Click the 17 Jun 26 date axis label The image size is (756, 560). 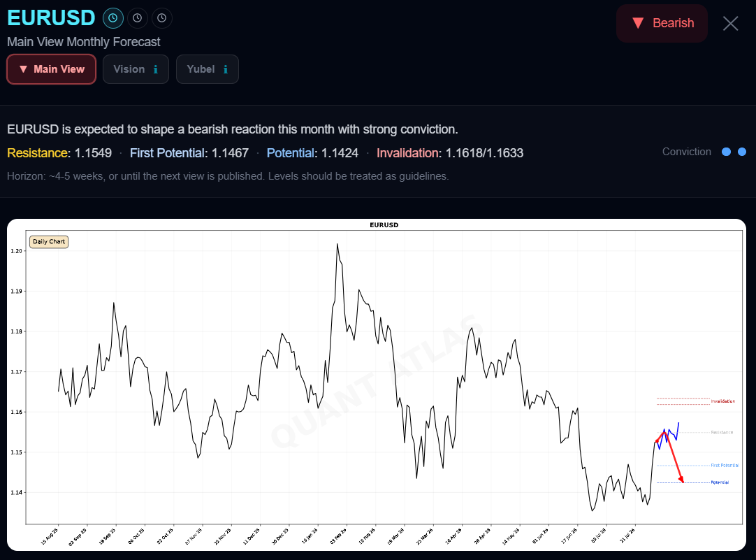pyautogui.click(x=569, y=536)
